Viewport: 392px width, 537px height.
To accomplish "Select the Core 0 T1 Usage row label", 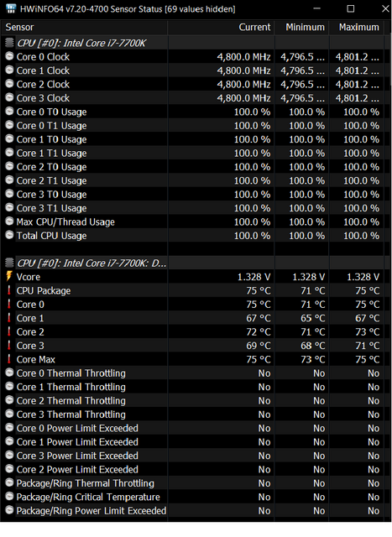I will coord(51,126).
